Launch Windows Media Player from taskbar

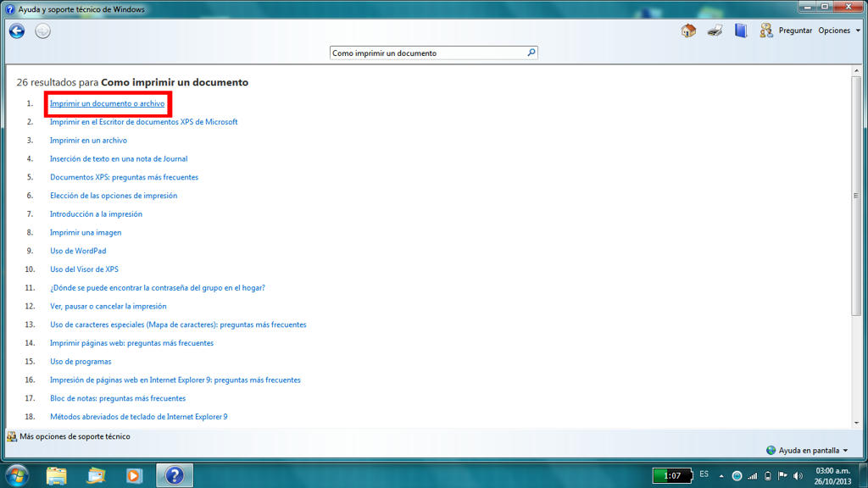point(134,476)
